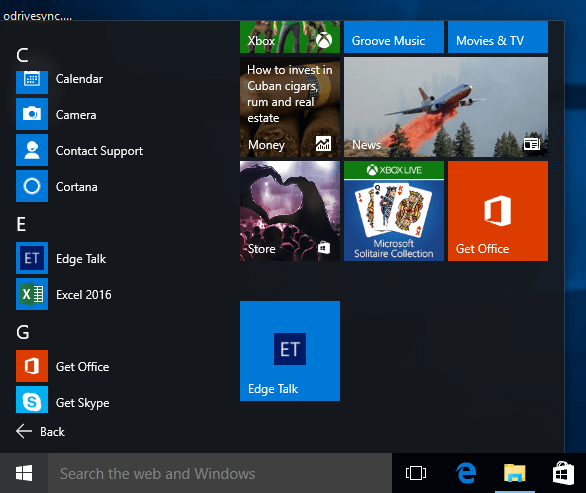Open Cortana from the app list
Screen dimensions: 586x493
click(32, 186)
